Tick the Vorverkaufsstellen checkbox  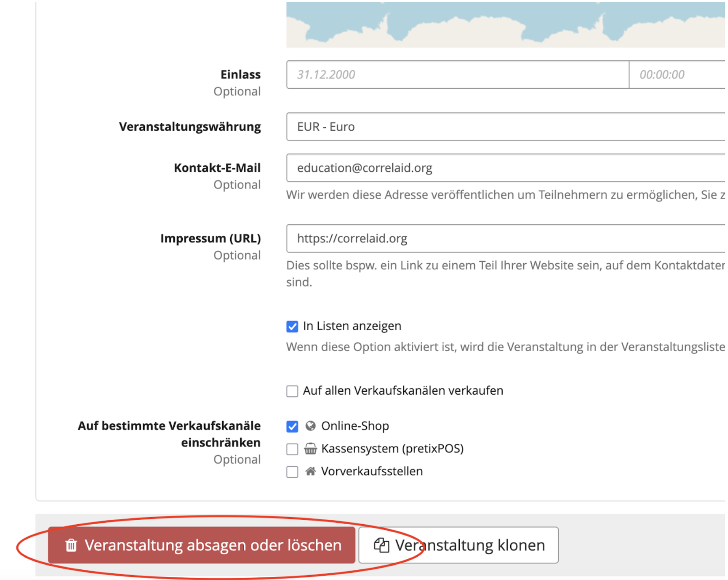point(292,472)
